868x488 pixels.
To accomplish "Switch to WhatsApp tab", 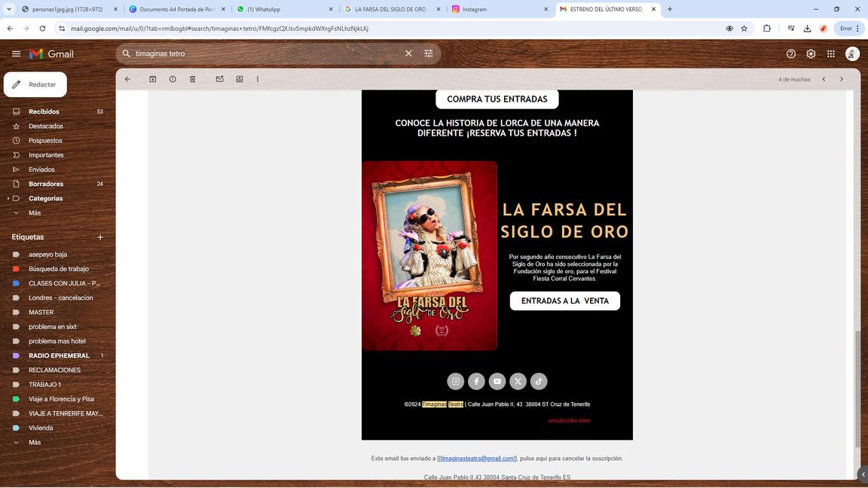I will coord(286,9).
